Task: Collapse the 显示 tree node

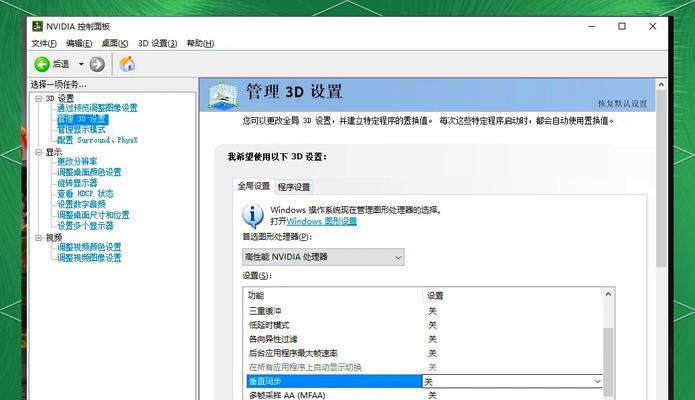Action: 39,152
